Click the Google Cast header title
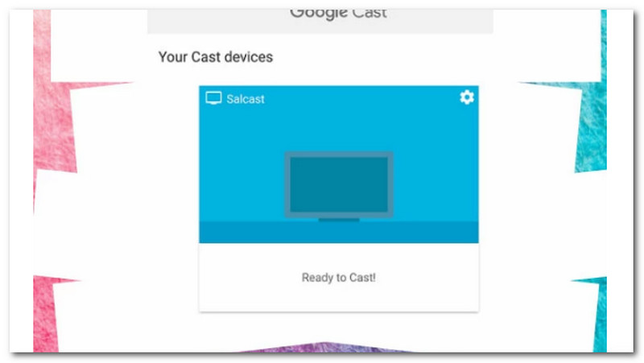 pos(338,13)
